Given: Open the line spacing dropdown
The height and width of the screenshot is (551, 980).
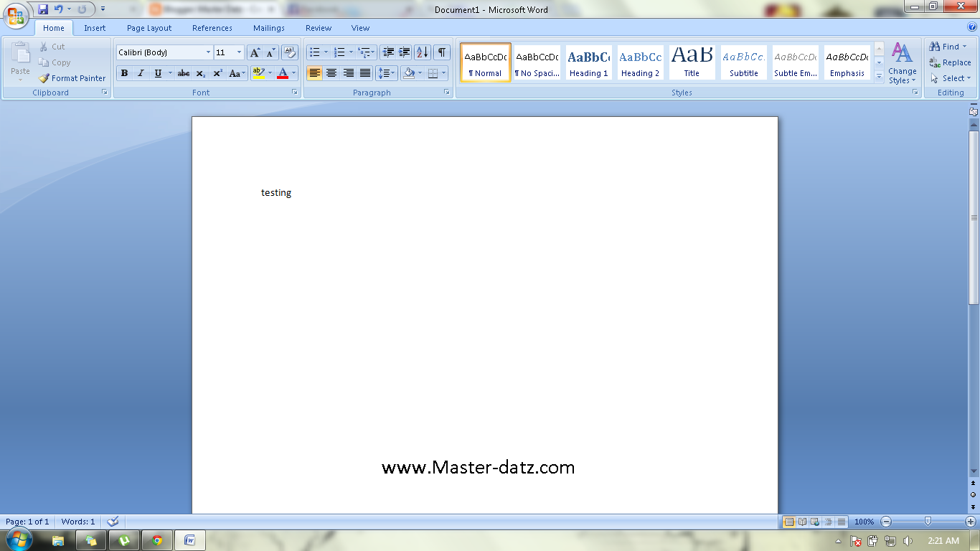Looking at the screenshot, I should click(x=386, y=73).
